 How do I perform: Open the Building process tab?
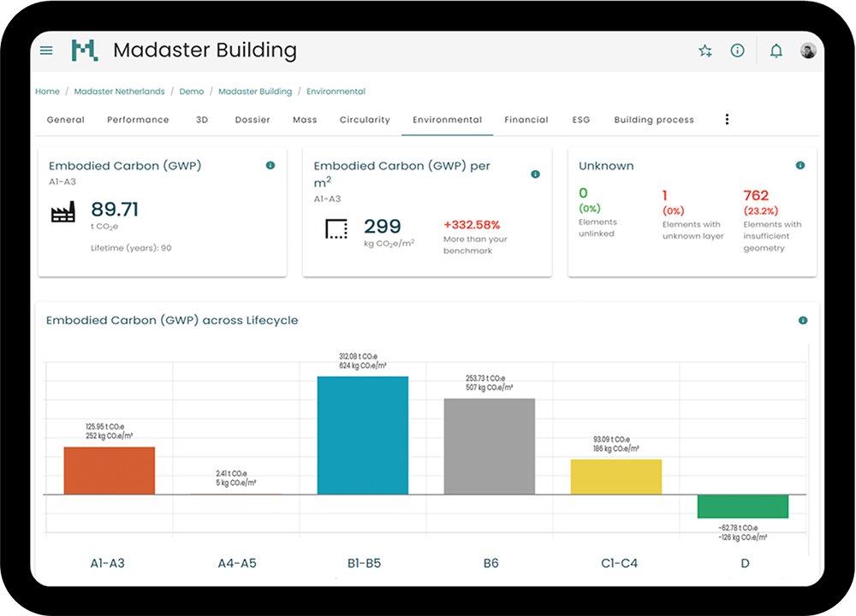pyautogui.click(x=654, y=120)
